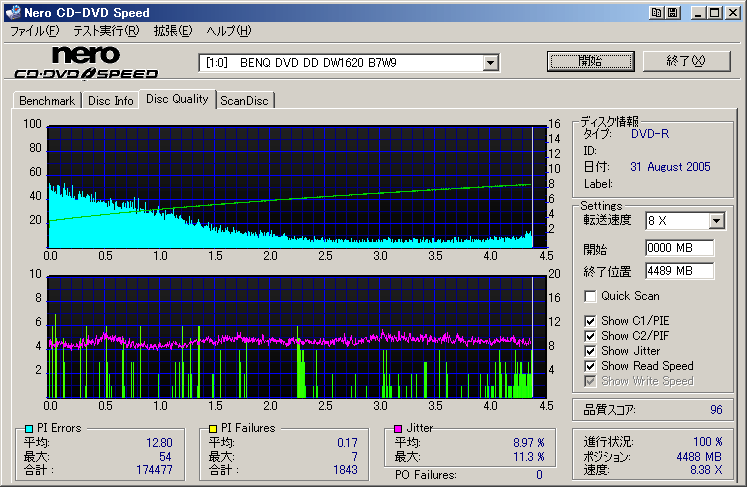
Task: Open the ファイル(F) menu
Action: pos(35,31)
